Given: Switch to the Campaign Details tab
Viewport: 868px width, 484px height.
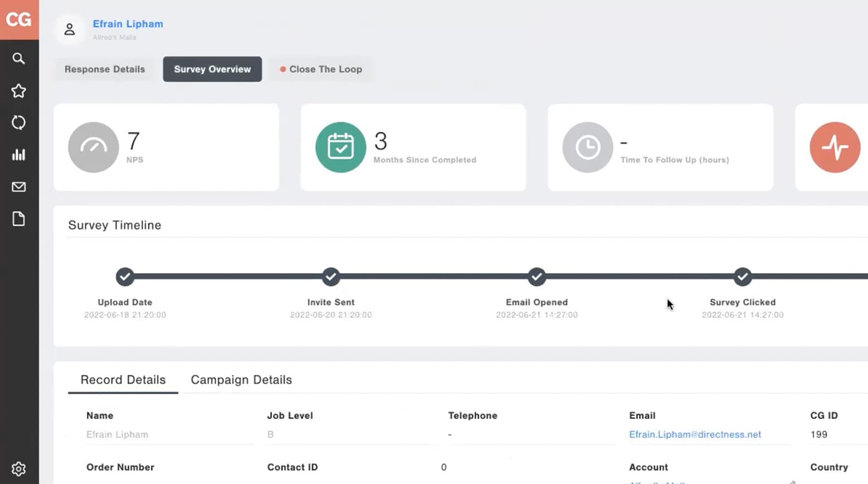Looking at the screenshot, I should point(241,380).
